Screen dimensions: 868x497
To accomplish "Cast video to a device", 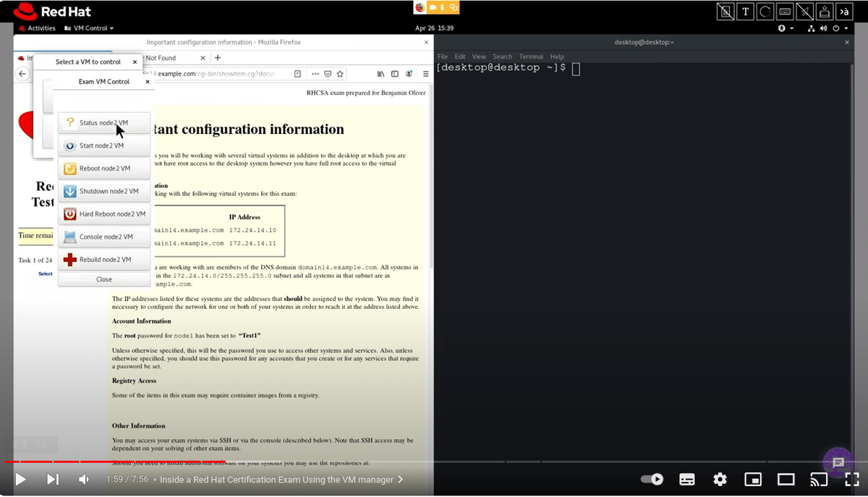I will (819, 479).
